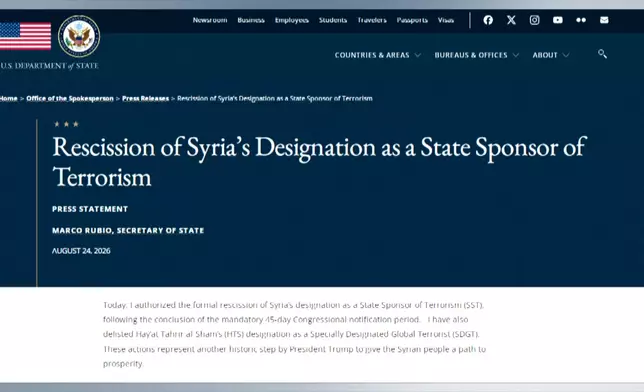644x392 pixels.
Task: Open the X (Twitter) social icon
Action: coord(511,20)
